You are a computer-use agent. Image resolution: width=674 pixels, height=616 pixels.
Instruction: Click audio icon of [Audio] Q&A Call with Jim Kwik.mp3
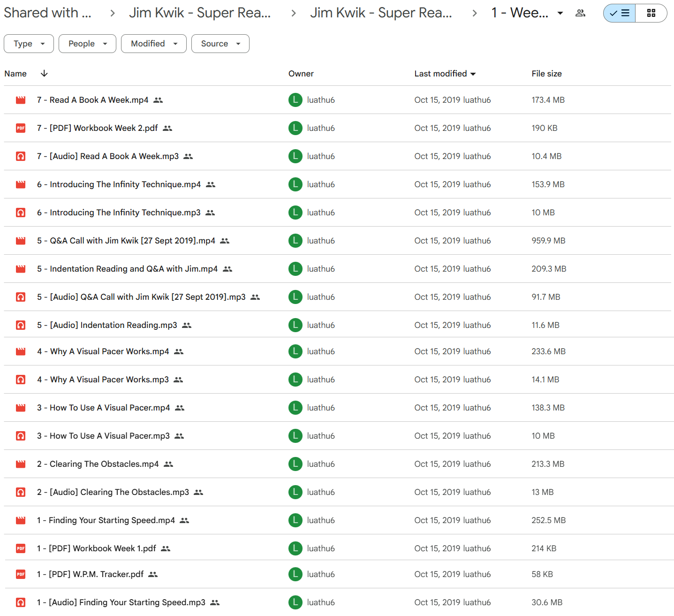click(x=21, y=297)
